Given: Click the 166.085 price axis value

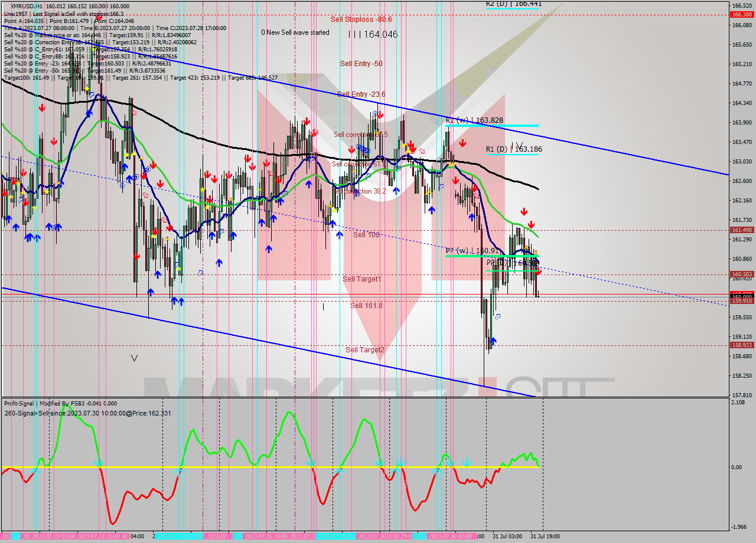Looking at the screenshot, I should (x=741, y=25).
